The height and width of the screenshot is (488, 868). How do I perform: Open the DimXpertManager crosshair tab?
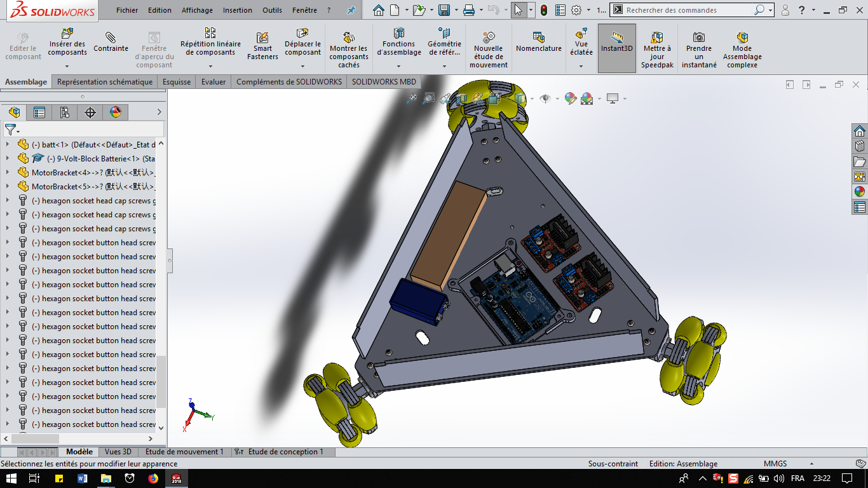point(90,112)
